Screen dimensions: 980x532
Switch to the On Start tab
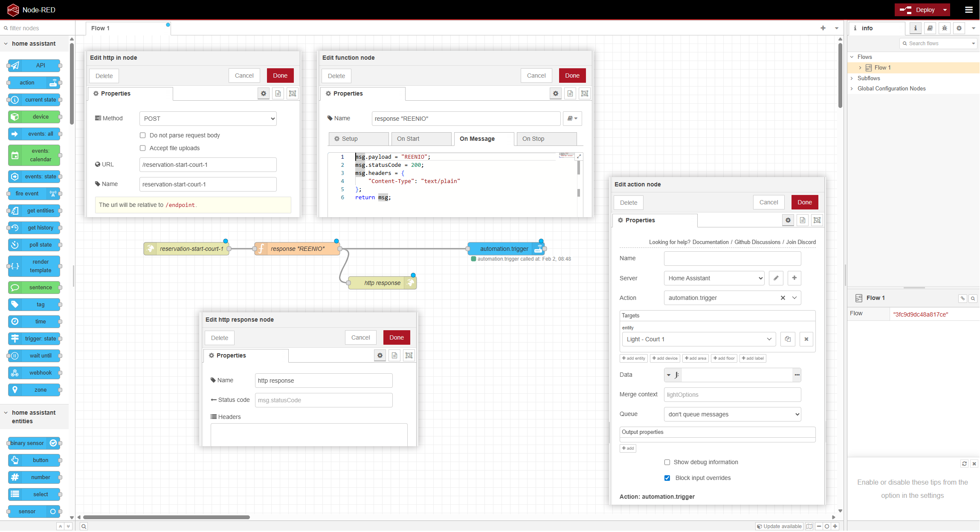pos(420,139)
